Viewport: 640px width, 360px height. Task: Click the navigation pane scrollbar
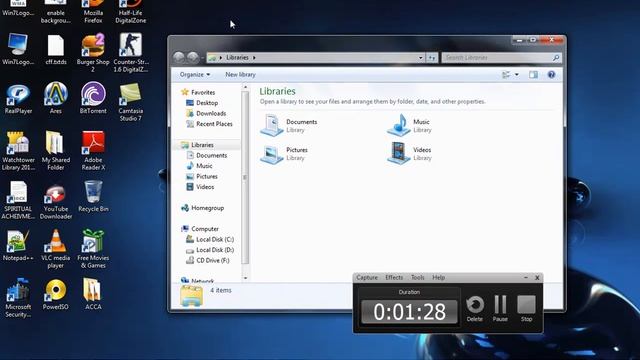pyautogui.click(x=245, y=178)
